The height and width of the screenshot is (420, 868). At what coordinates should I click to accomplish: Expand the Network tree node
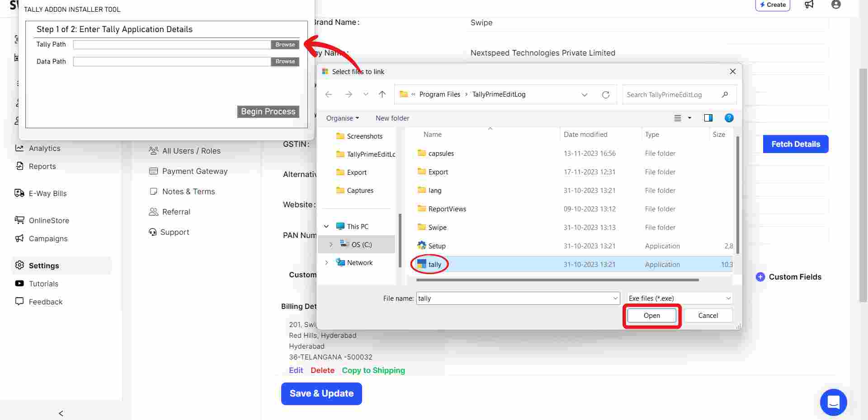[326, 262]
